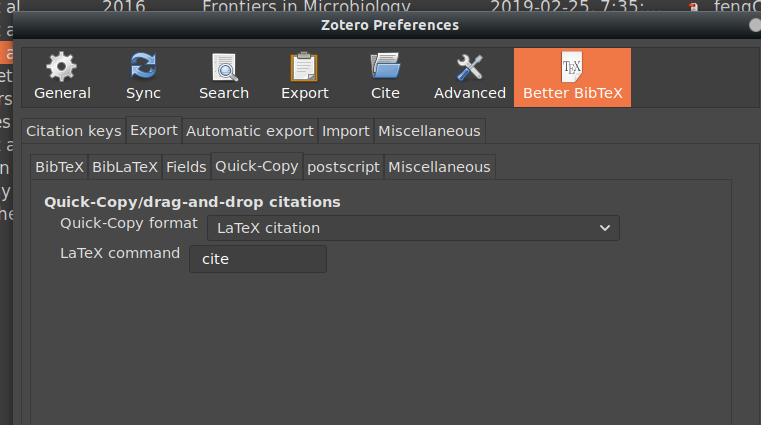Open the Sync preferences pane
The height and width of the screenshot is (425, 761).
pos(143,77)
